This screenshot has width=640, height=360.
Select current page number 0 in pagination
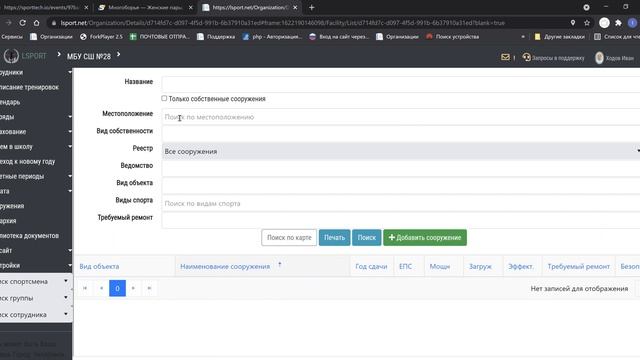(117, 288)
